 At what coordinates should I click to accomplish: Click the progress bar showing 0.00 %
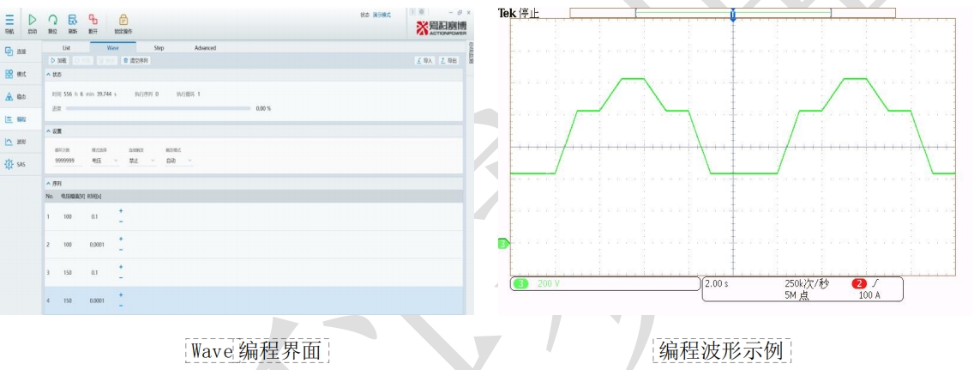click(158, 108)
